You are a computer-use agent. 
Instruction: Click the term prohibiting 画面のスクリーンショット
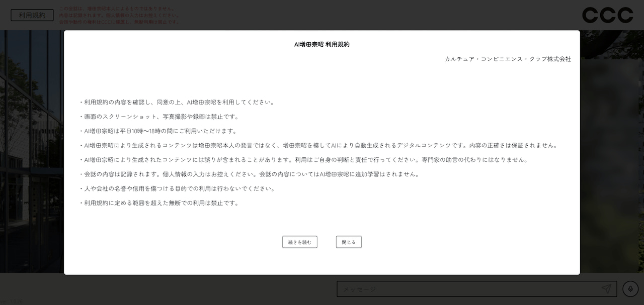159,117
